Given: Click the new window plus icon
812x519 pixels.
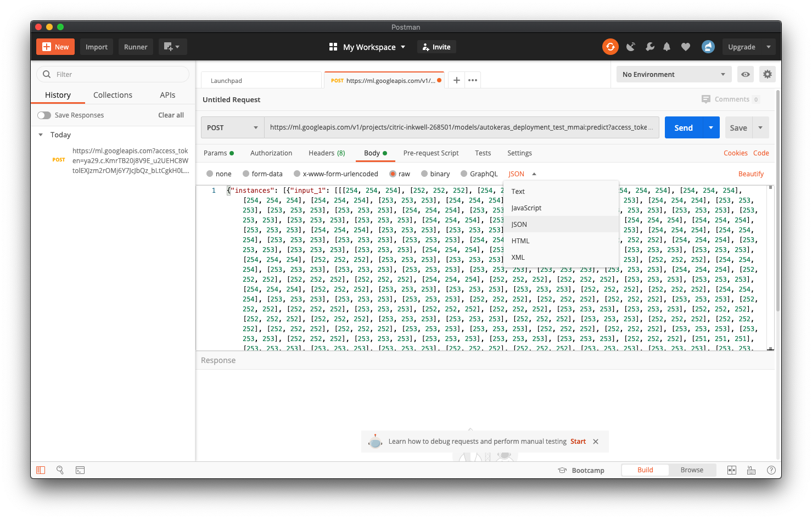Looking at the screenshot, I should (172, 47).
